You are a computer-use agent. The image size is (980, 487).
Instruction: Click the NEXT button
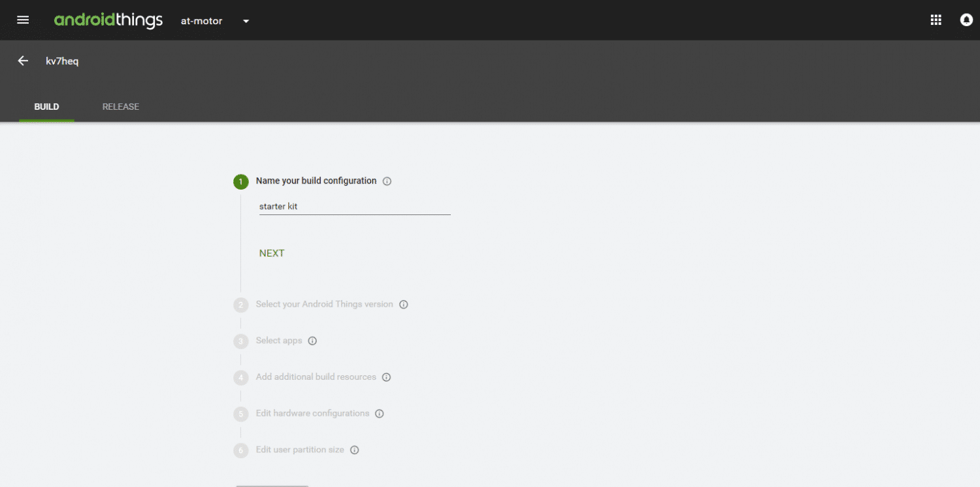(272, 254)
